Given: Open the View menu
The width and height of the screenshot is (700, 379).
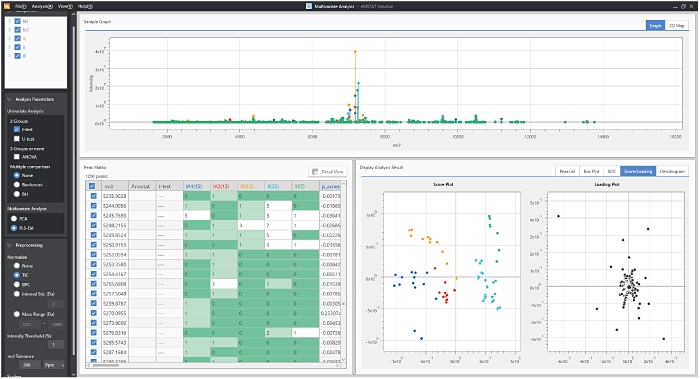Looking at the screenshot, I should [65, 6].
